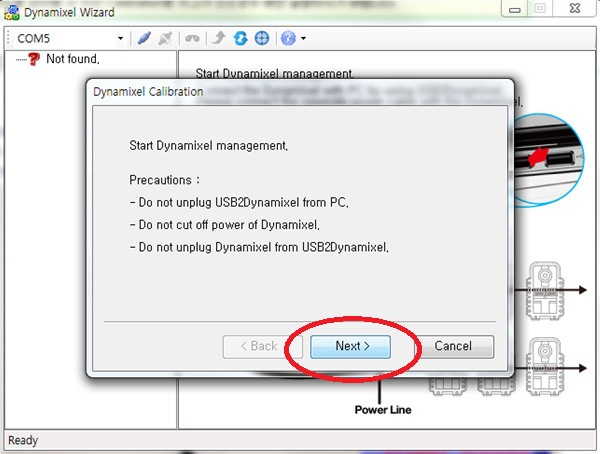Click the 'Ready' status bar text

pyautogui.click(x=23, y=440)
